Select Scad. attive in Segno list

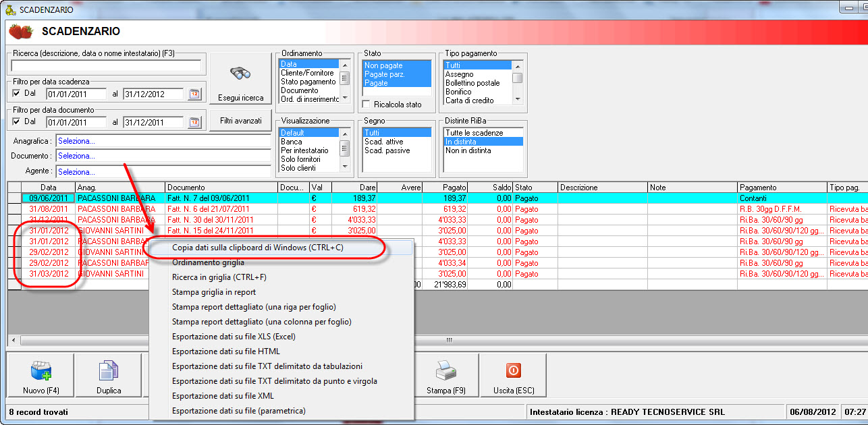[396, 142]
